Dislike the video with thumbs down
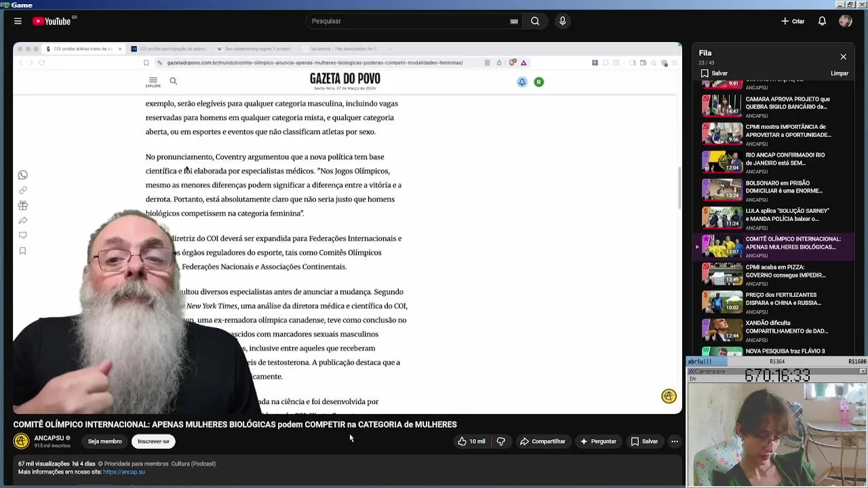Viewport: 868px width, 488px height. 501,441
